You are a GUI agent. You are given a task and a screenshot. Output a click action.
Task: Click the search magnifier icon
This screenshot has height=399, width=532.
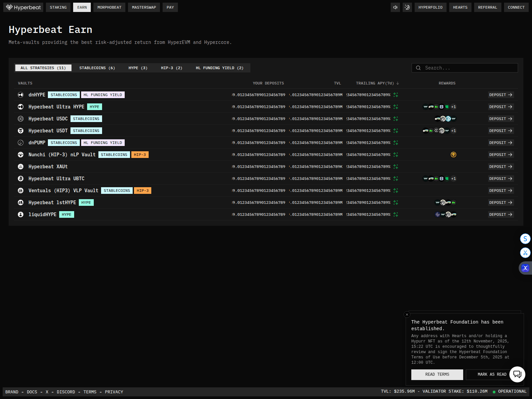(x=418, y=68)
